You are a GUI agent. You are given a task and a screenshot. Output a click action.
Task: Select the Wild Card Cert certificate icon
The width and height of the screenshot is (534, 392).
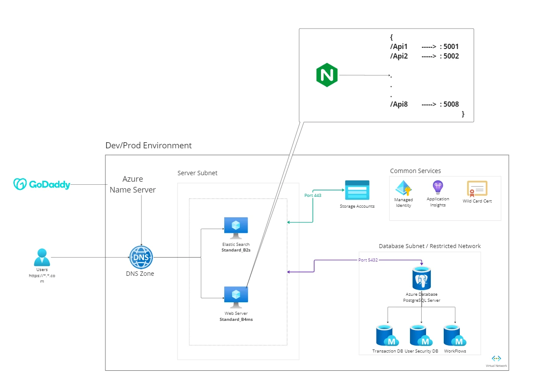[x=477, y=189]
